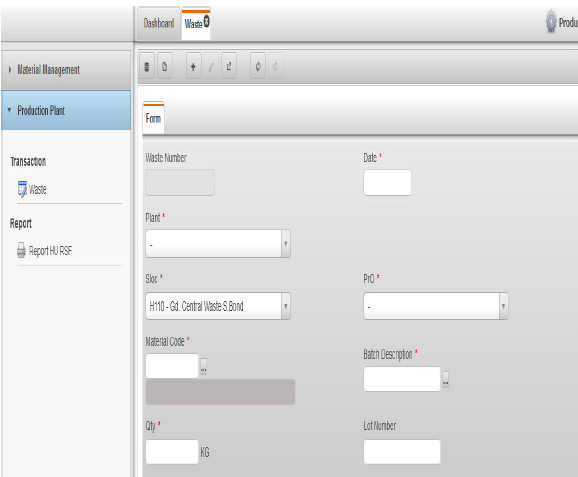Viewport: 578px width, 477px height.
Task: Open the Batch Description lookup button
Action: coord(446,379)
